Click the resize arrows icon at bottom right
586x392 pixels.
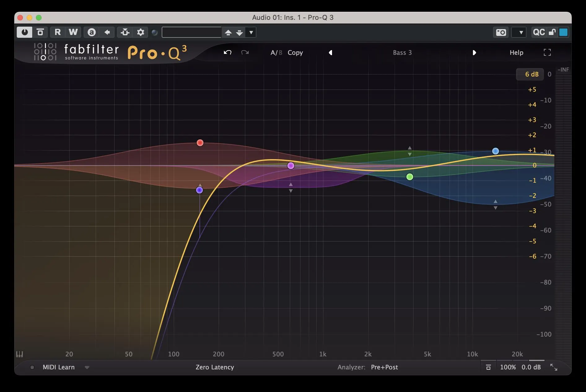(x=553, y=367)
